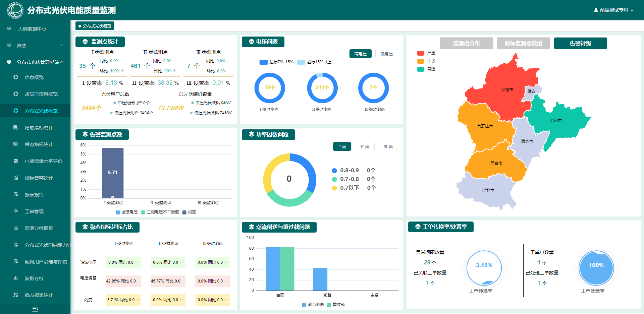This screenshot has width=644, height=314.
Task: Switch to the 监测点分布 map tab
Action: tap(467, 43)
